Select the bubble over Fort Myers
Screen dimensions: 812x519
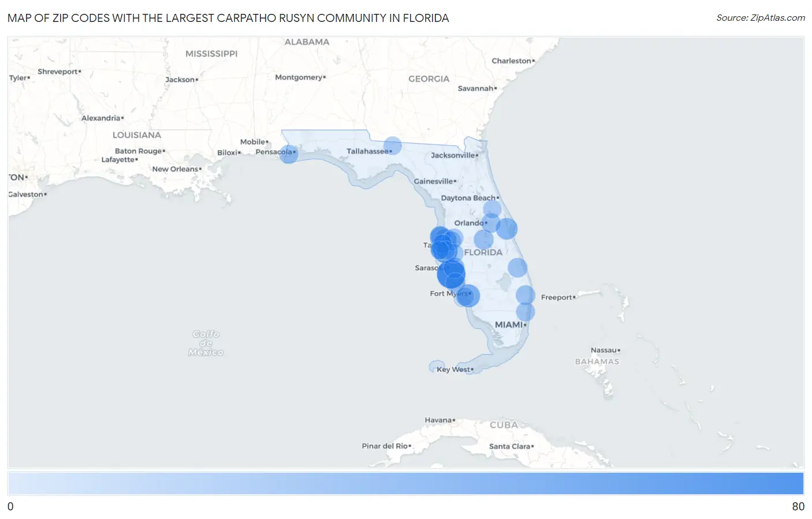tap(468, 296)
